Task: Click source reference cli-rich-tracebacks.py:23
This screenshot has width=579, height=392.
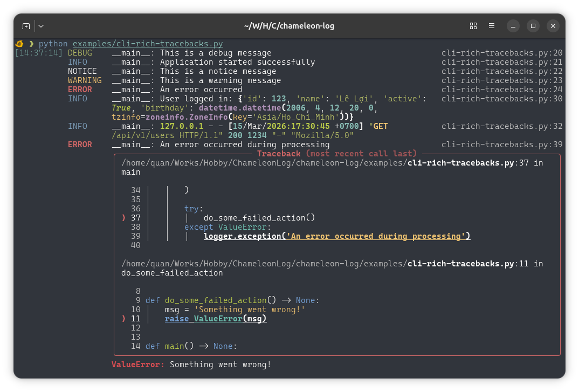Action: click(502, 80)
